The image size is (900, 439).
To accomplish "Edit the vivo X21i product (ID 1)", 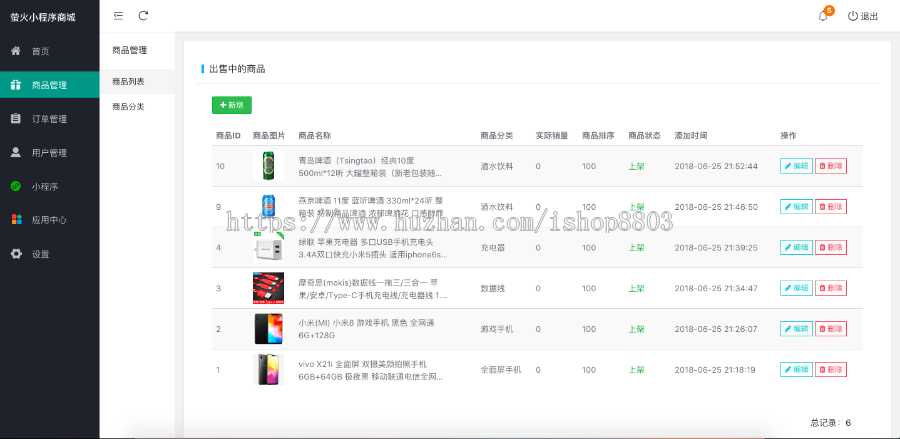I will point(796,370).
